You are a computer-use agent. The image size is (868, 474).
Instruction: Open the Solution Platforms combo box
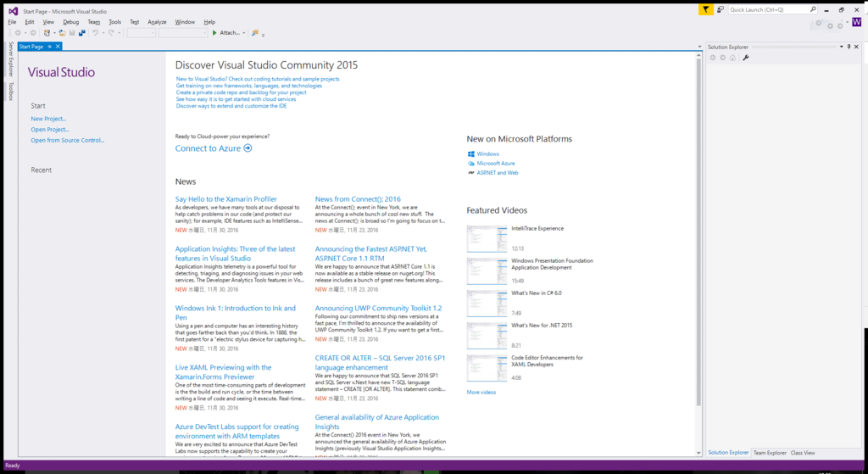click(183, 33)
